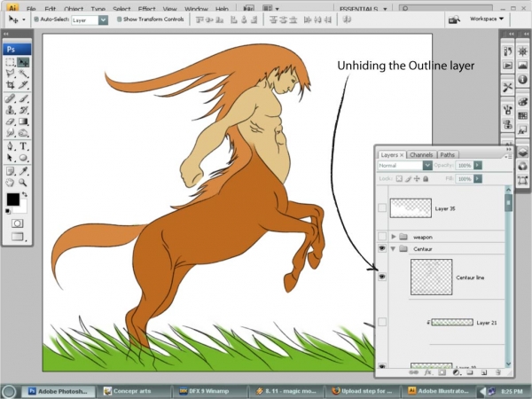This screenshot has width=532, height=399.
Task: Open the Object menu
Action: coord(74,9)
